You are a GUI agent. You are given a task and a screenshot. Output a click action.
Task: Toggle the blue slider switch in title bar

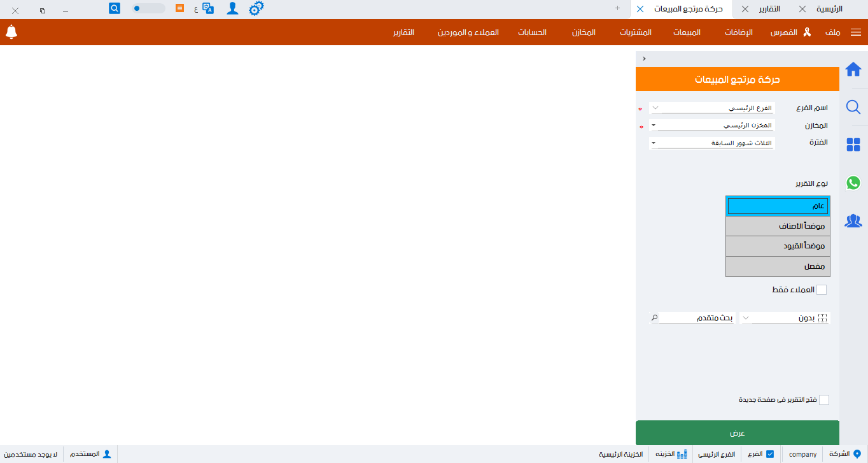pyautogui.click(x=148, y=9)
